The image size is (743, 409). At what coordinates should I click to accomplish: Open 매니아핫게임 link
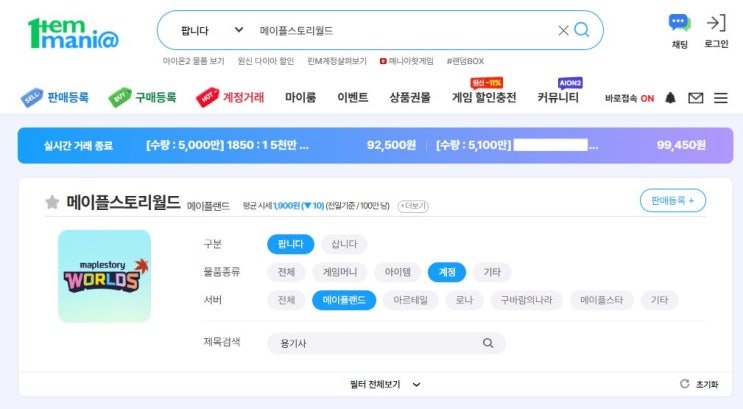coord(407,61)
